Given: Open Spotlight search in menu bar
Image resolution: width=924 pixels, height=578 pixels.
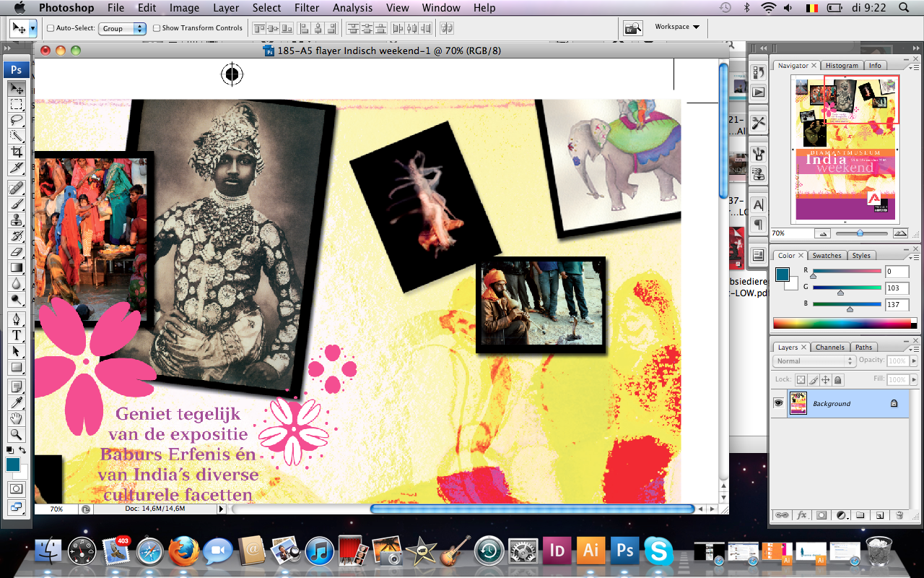Looking at the screenshot, I should pyautogui.click(x=904, y=8).
